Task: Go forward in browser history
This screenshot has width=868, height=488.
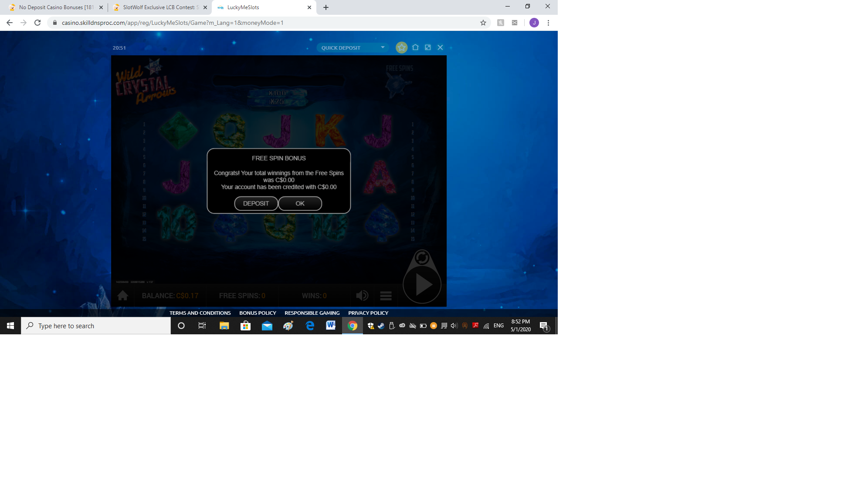Action: (24, 23)
